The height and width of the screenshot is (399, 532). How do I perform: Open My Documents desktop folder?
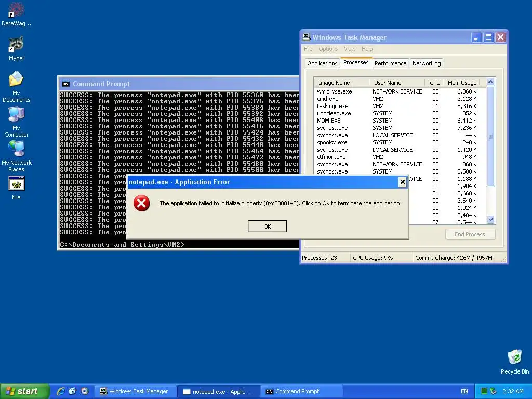pos(16,87)
